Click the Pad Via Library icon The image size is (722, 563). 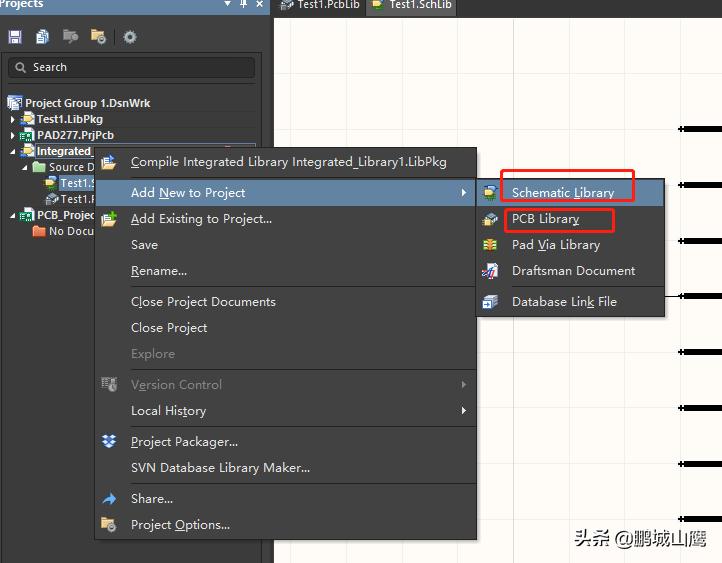(490, 245)
